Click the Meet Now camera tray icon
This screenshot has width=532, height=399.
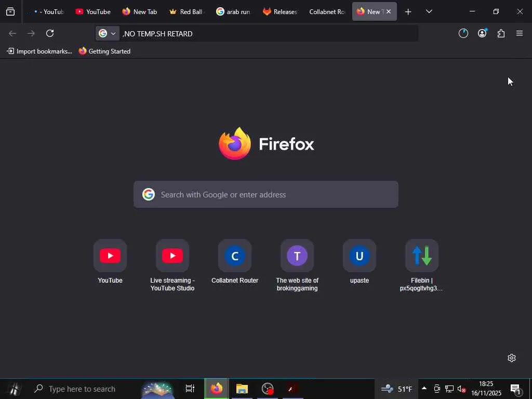[x=437, y=389]
